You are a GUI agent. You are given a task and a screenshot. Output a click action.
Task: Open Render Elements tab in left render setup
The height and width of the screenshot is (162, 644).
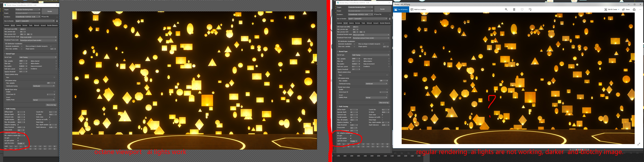[52, 25]
